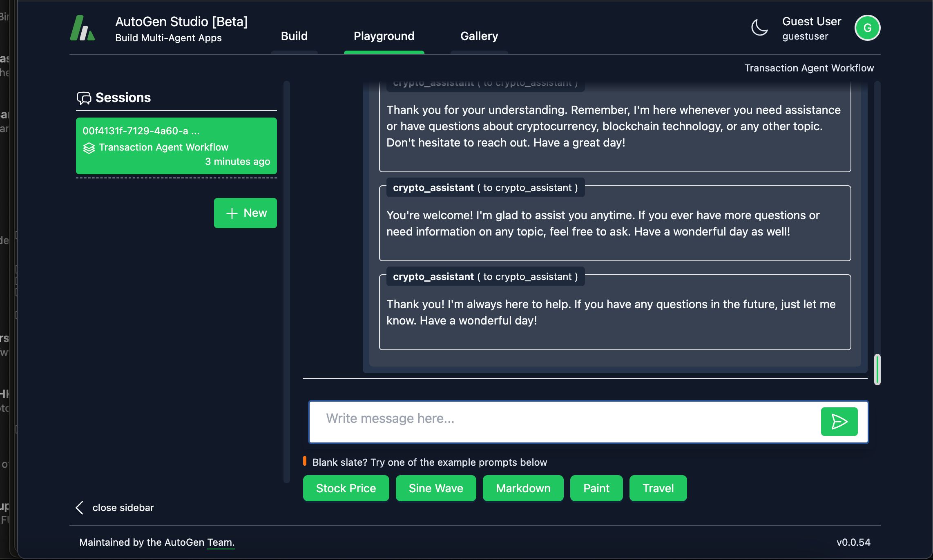Click the 'AutoGen Studio [Beta]' title
Image resolution: width=933 pixels, height=560 pixels.
pyautogui.click(x=181, y=22)
